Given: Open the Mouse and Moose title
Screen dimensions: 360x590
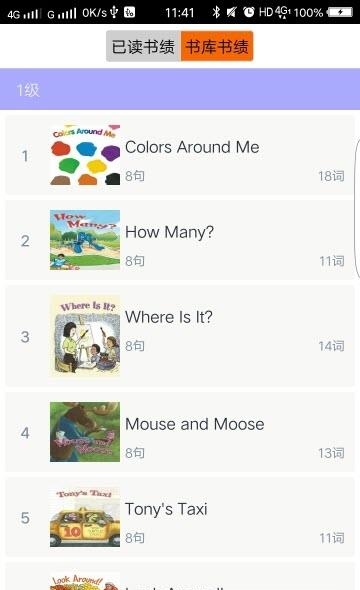Looking at the screenshot, I should (195, 424).
